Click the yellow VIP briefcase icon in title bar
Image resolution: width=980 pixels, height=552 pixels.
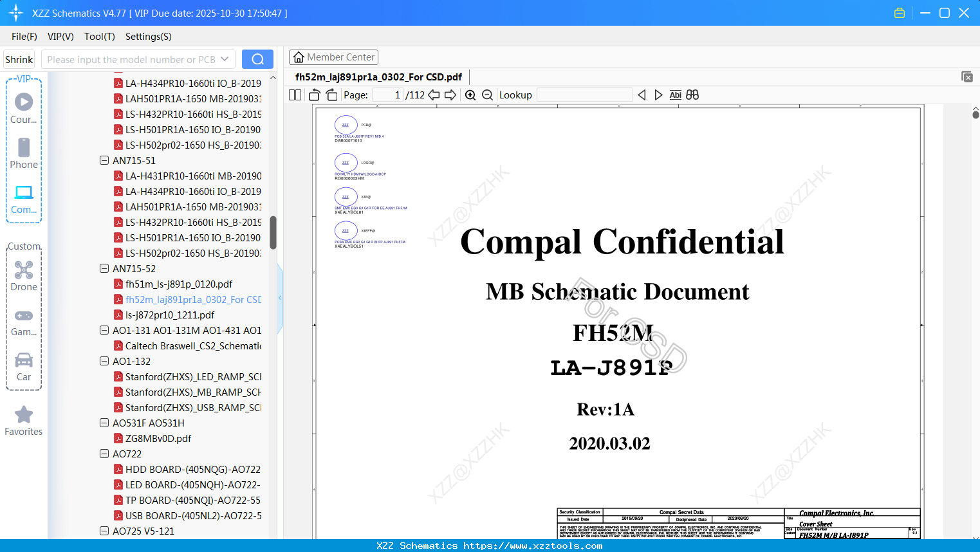point(900,13)
